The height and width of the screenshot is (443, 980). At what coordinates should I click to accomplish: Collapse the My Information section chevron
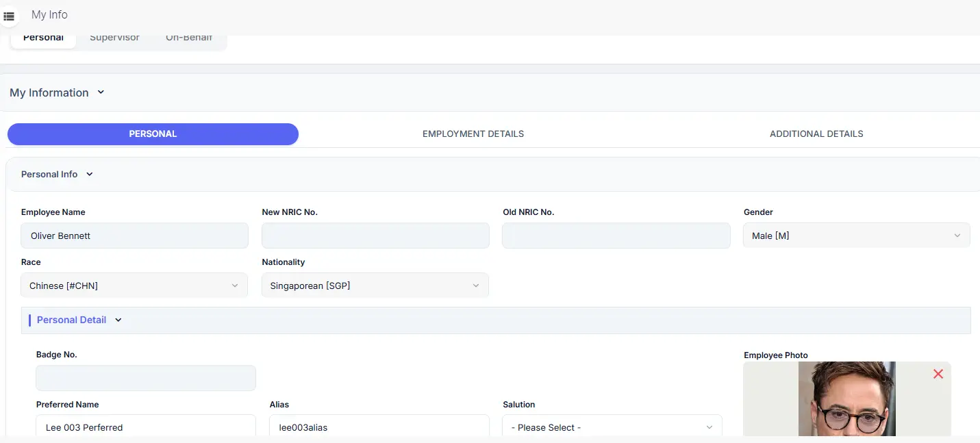click(x=101, y=92)
